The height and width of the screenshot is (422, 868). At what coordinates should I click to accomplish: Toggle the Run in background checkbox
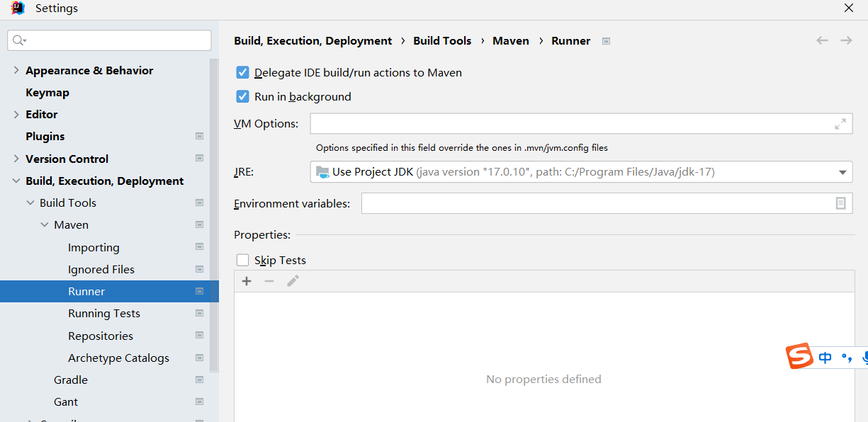tap(242, 96)
